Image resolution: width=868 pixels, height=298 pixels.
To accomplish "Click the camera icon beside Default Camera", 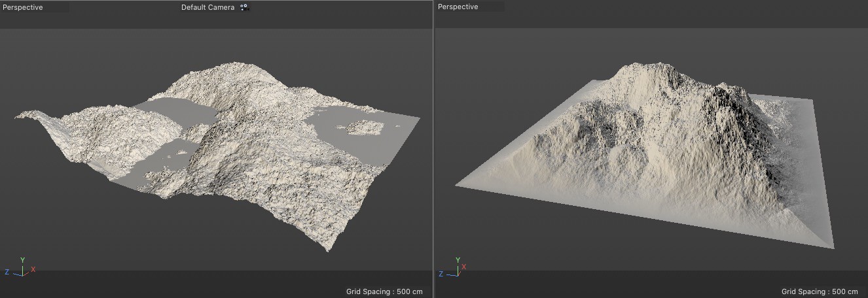I will (244, 7).
